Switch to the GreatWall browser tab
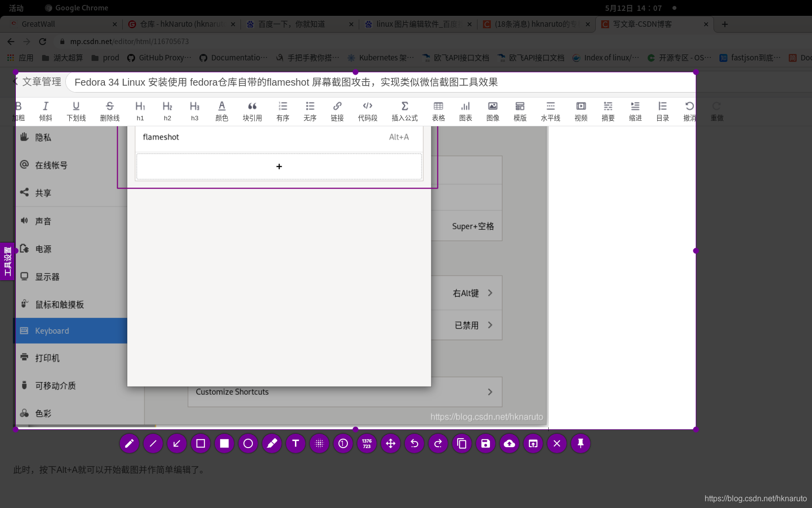 (63, 24)
